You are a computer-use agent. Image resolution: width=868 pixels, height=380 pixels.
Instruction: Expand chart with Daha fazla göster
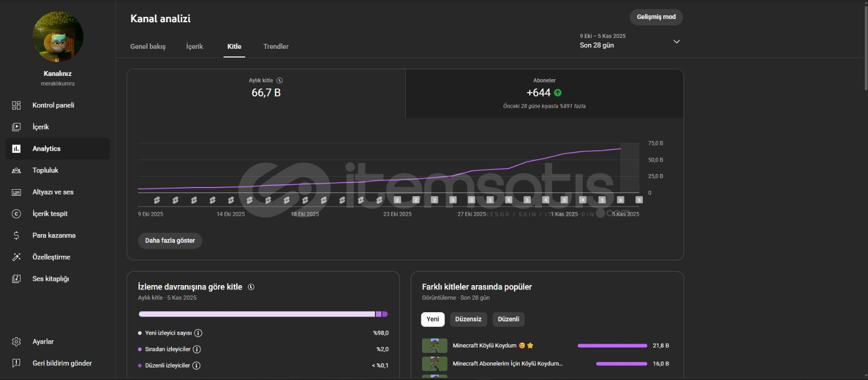tap(170, 241)
